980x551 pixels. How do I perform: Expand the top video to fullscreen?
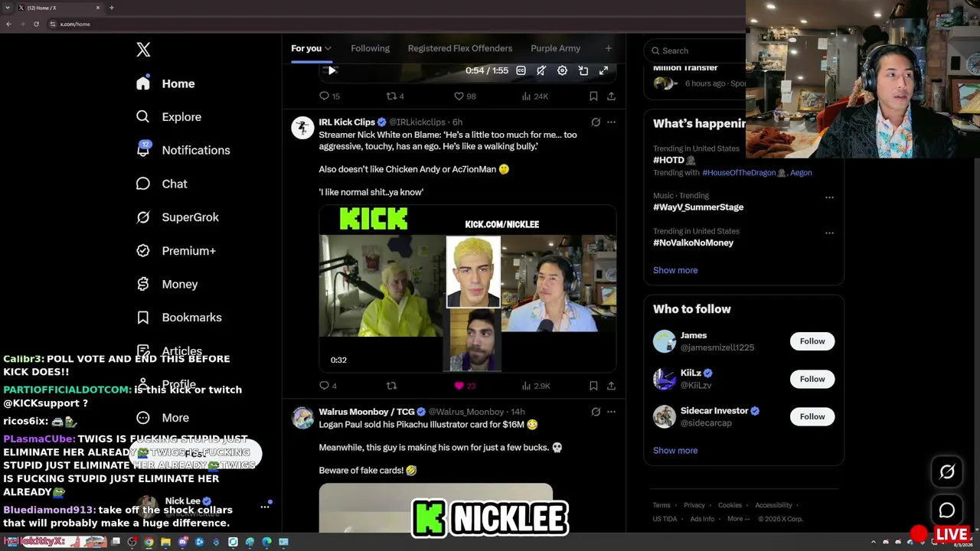point(603,70)
